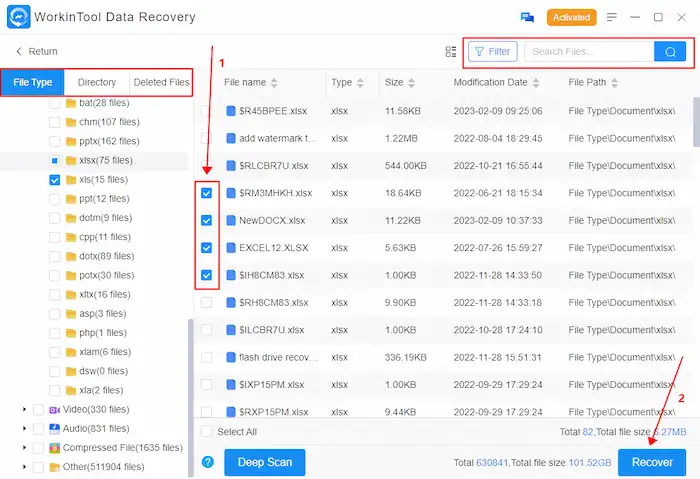This screenshot has width=700, height=479.
Task: Uncheck the $RM3MHKH.xlsx checkbox
Action: click(206, 193)
